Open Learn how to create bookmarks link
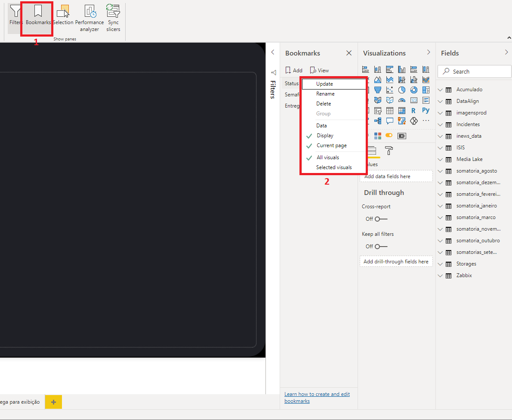512x420 pixels. click(317, 398)
